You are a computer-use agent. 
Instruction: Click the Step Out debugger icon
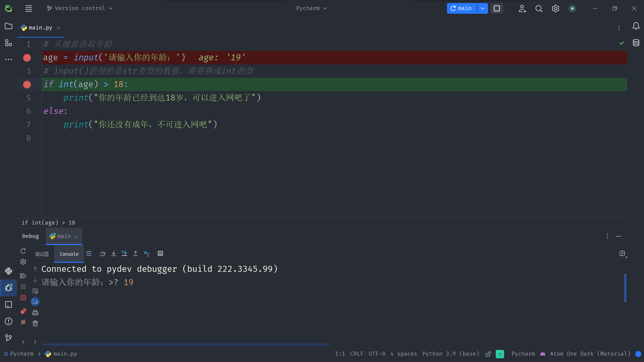(x=136, y=254)
